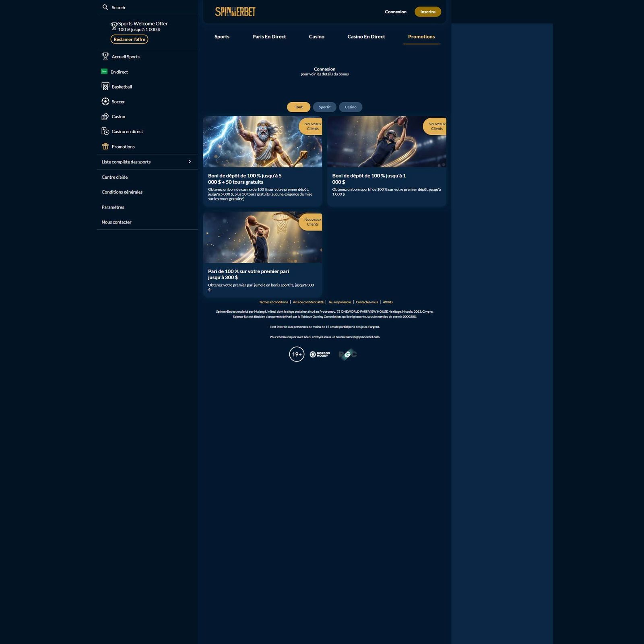Viewport: 644px width, 644px height.
Task: Click Nous contacter in sidebar
Action: coord(116,222)
